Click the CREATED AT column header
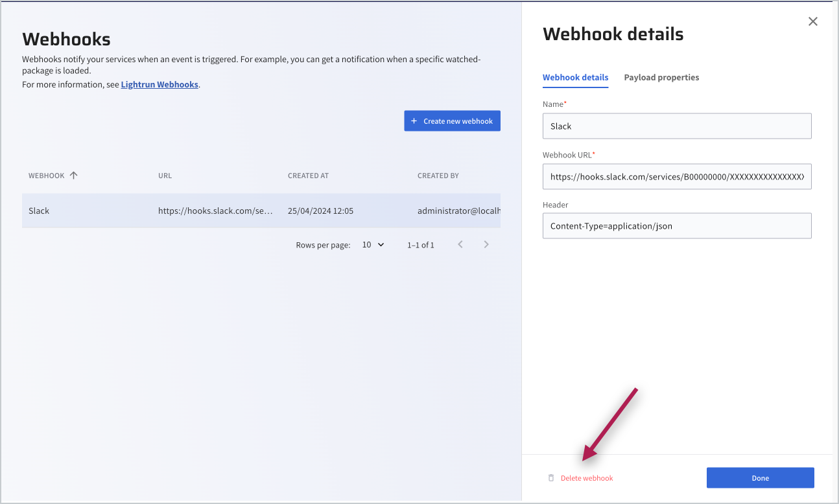839x504 pixels. [x=308, y=176]
